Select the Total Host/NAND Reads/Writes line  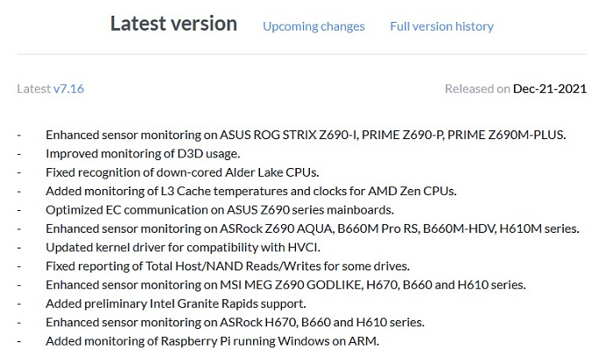coord(228,266)
